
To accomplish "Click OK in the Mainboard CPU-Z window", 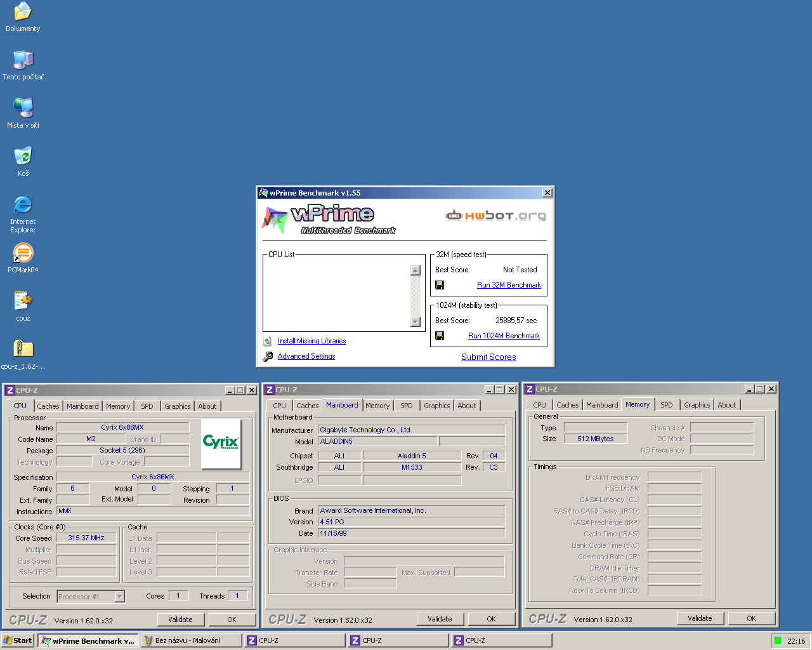I will [x=492, y=619].
